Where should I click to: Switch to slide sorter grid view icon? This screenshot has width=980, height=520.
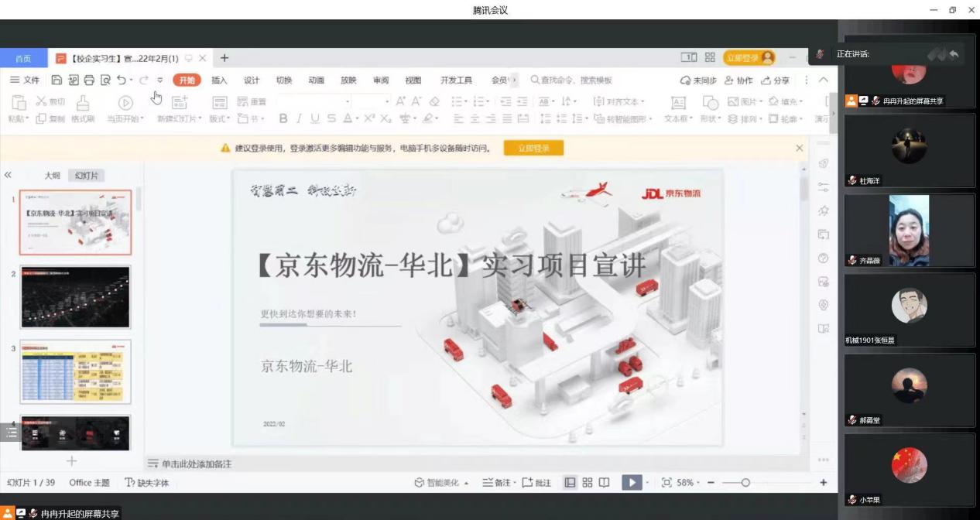(x=588, y=483)
